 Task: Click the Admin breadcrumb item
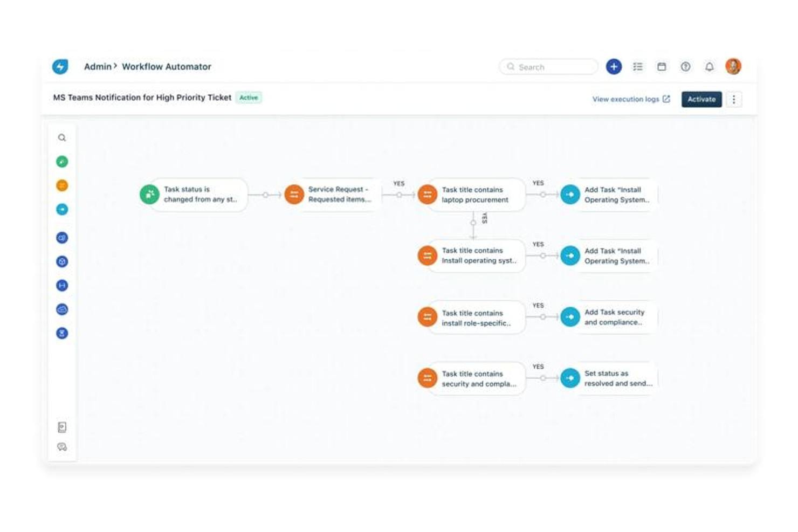point(97,66)
